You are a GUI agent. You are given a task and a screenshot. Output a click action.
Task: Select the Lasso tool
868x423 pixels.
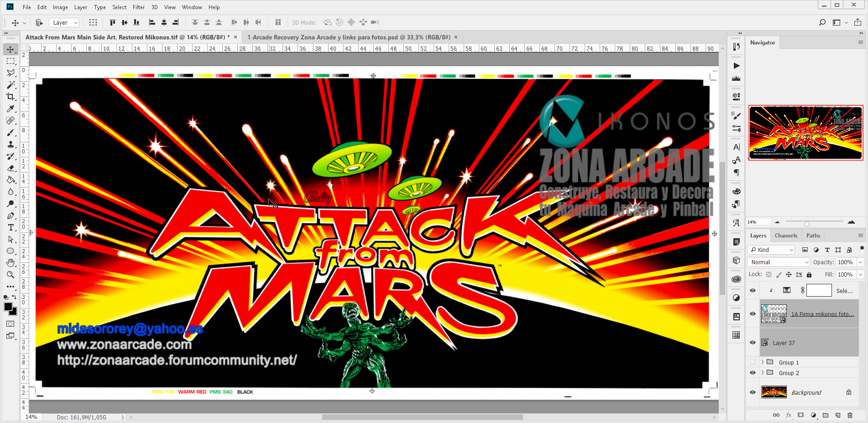[x=11, y=73]
